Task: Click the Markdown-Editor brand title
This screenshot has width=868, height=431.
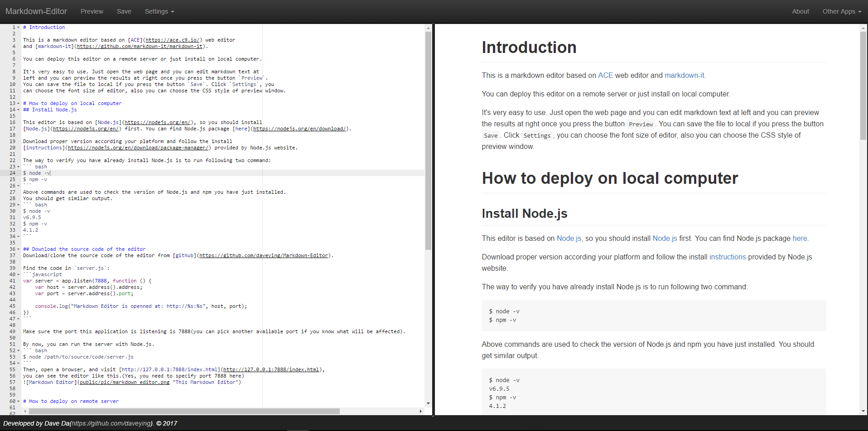Action: click(x=36, y=11)
